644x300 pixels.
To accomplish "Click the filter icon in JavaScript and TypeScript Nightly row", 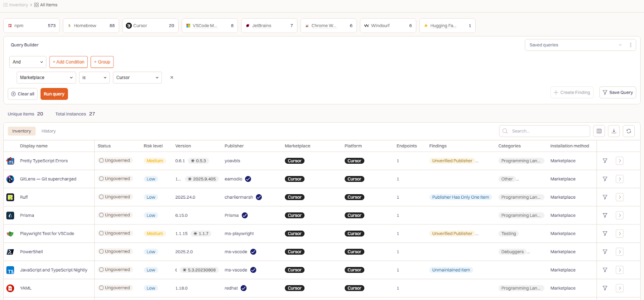I will pos(605,270).
